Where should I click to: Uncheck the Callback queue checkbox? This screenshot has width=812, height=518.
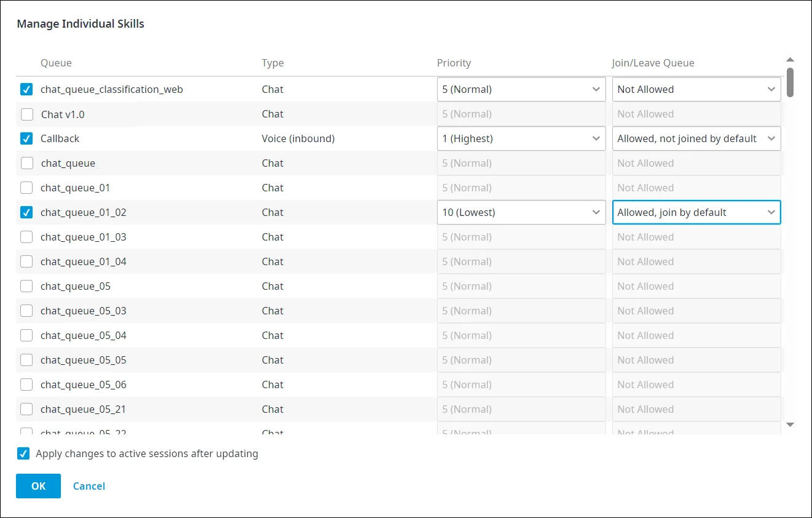coord(26,138)
